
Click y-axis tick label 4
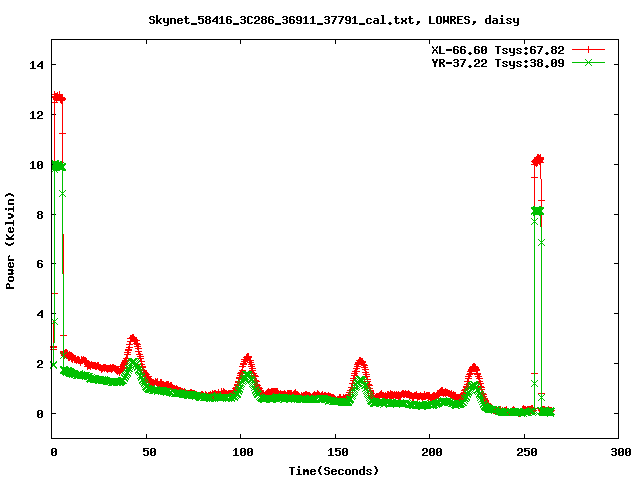pos(40,314)
